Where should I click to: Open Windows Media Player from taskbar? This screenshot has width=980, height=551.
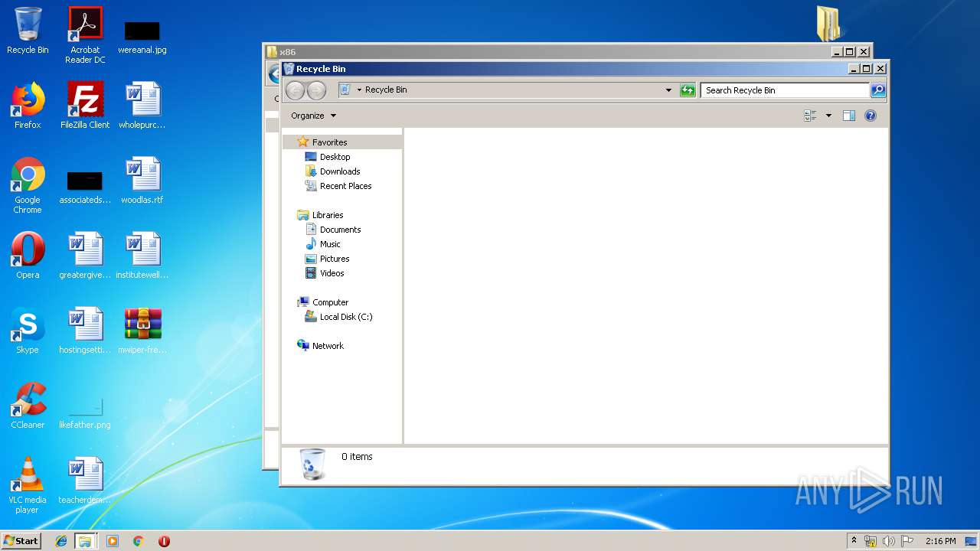pos(113,541)
